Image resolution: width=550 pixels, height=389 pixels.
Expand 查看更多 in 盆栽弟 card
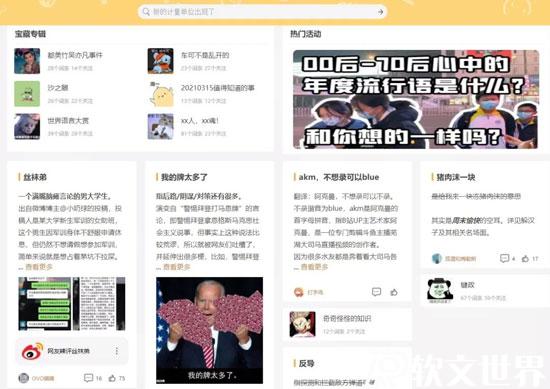pos(39,267)
